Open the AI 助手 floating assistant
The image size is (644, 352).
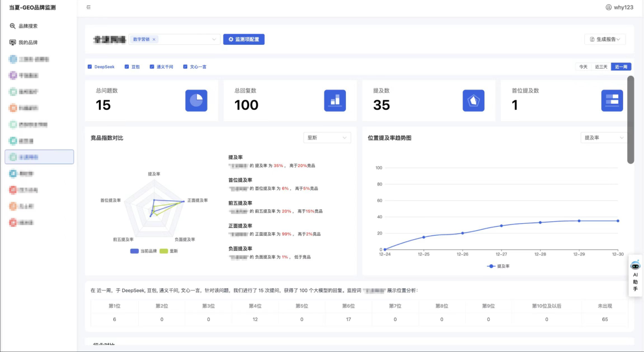point(635,275)
